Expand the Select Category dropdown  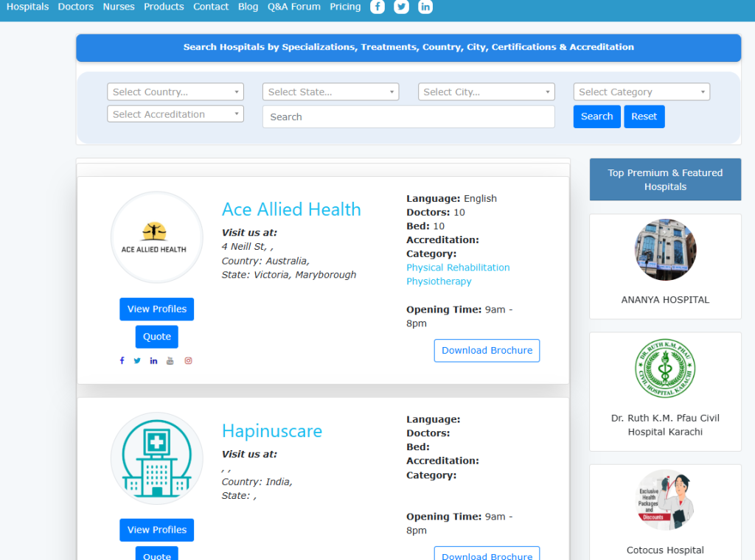point(641,92)
